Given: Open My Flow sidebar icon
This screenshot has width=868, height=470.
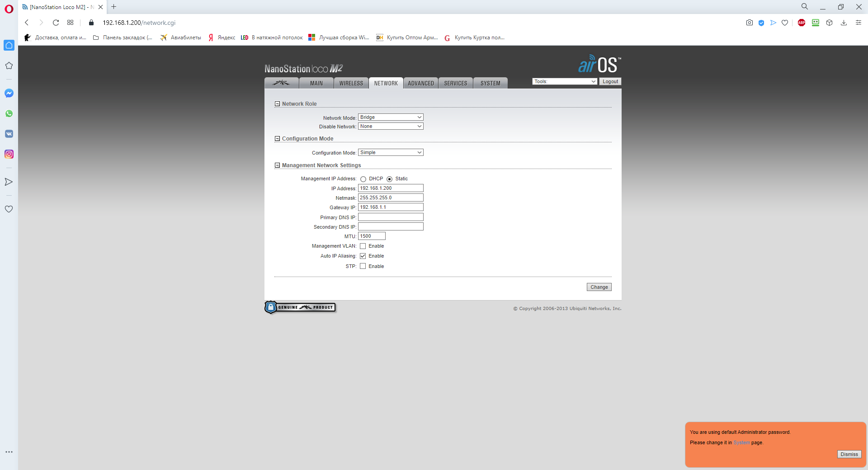Looking at the screenshot, I should pyautogui.click(x=9, y=182).
